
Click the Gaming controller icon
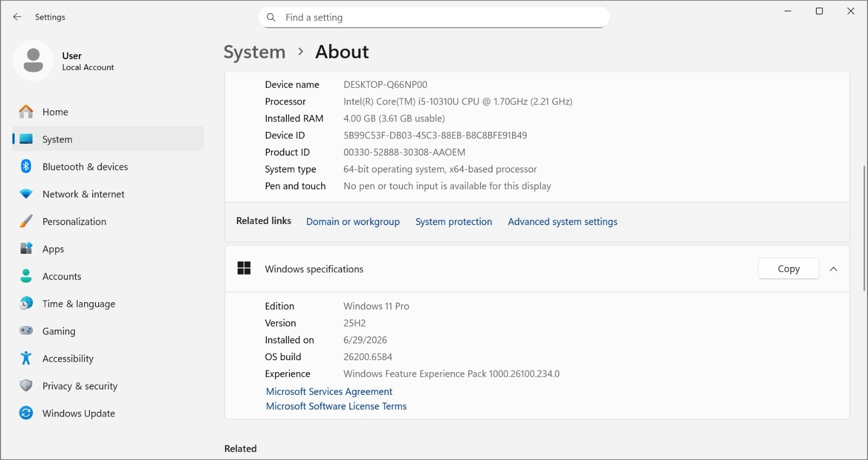click(26, 331)
